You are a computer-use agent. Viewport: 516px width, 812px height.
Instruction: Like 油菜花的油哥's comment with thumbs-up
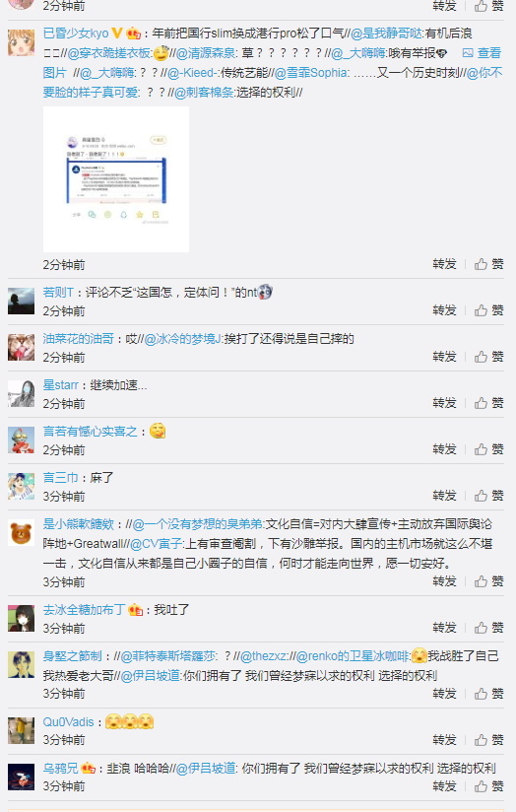coord(488,357)
